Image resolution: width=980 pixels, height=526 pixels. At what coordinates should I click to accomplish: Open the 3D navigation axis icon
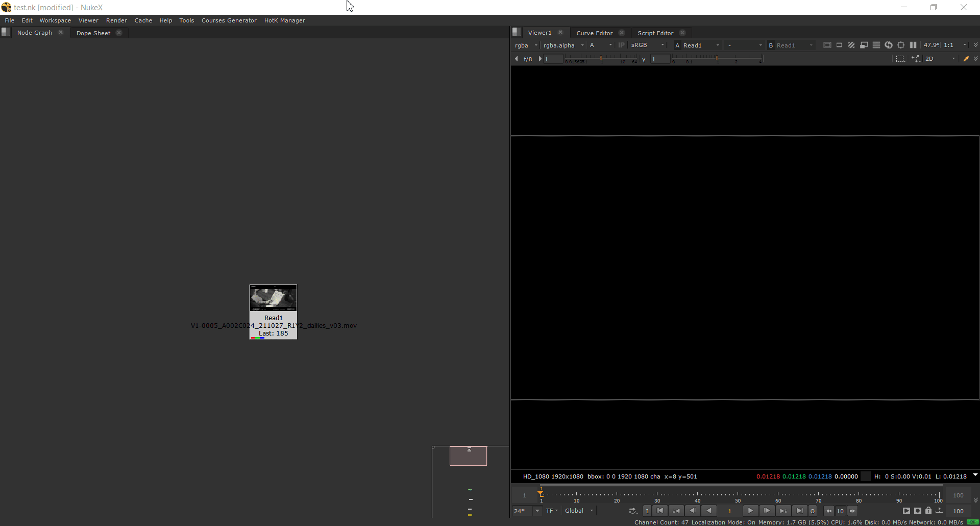point(916,59)
